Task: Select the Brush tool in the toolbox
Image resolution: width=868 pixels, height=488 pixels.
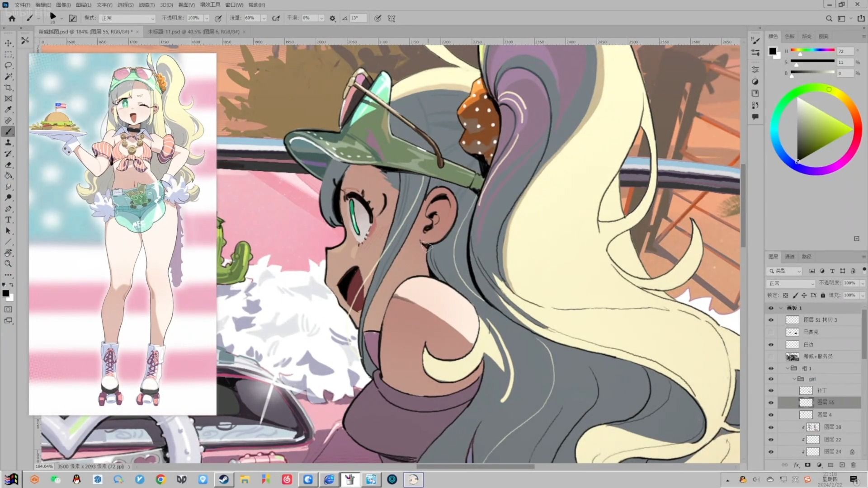Action: click(8, 131)
